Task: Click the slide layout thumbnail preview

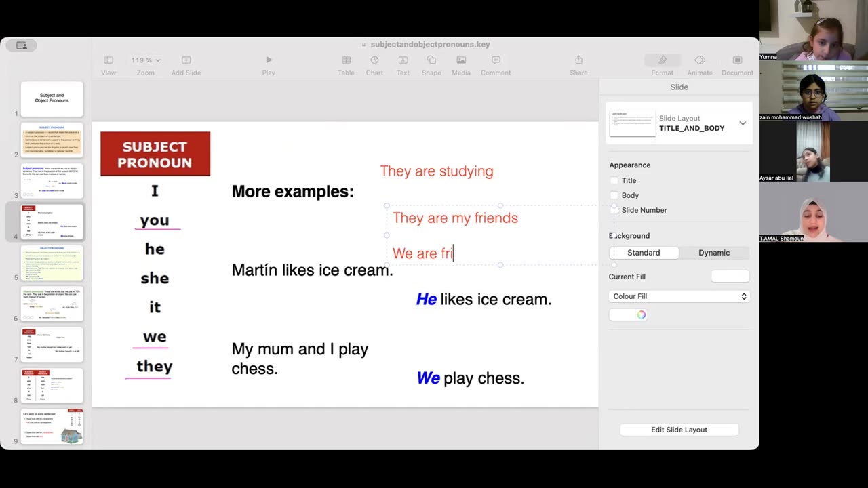Action: point(632,123)
